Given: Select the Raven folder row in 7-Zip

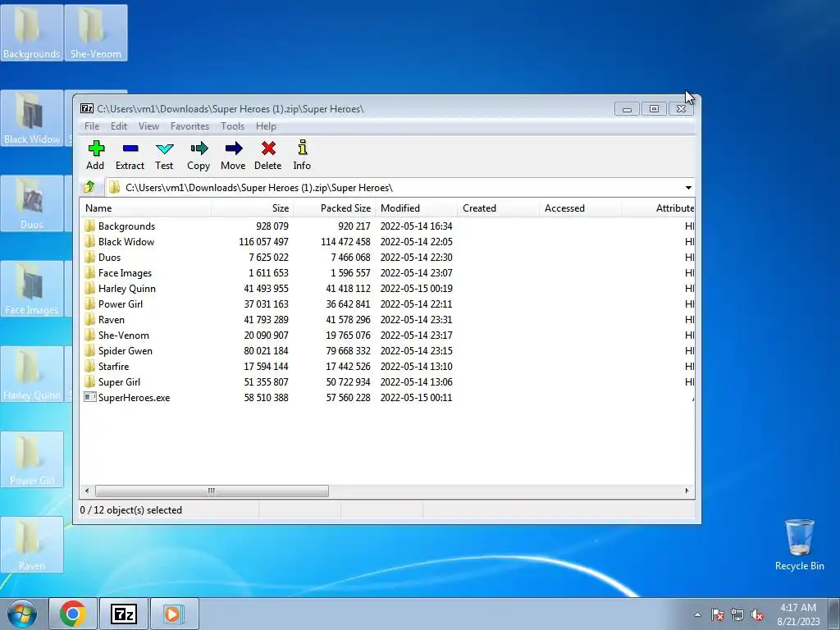Looking at the screenshot, I should 387,319.
